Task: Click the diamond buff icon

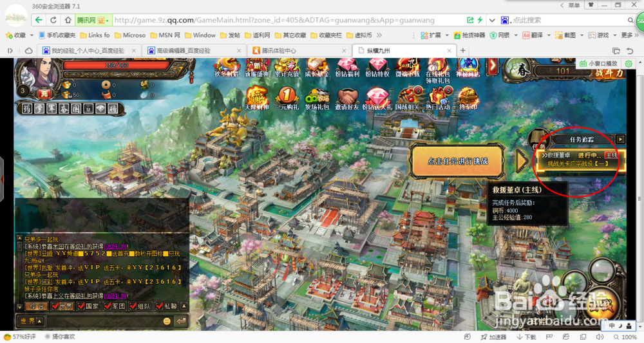Action: click(x=101, y=109)
